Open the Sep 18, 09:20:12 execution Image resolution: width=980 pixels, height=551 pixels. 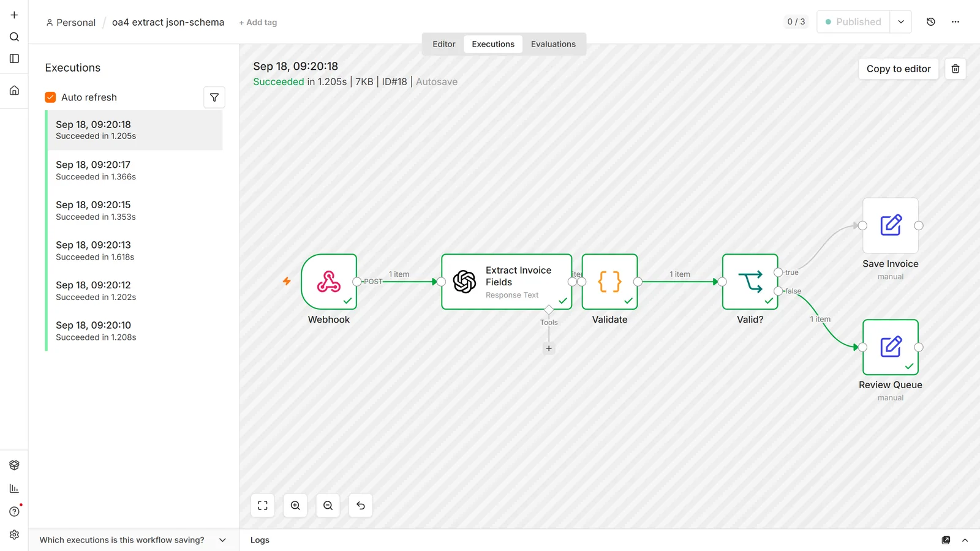135,291
